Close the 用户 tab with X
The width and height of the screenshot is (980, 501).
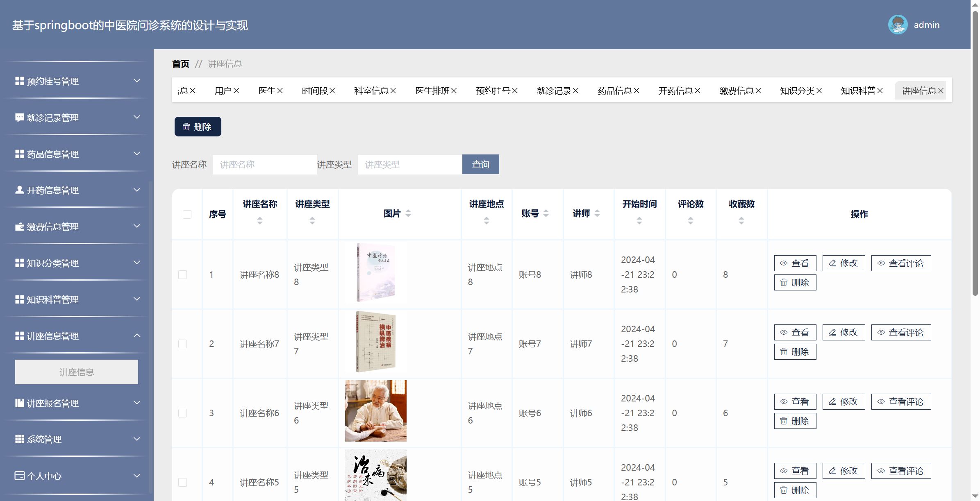click(236, 91)
